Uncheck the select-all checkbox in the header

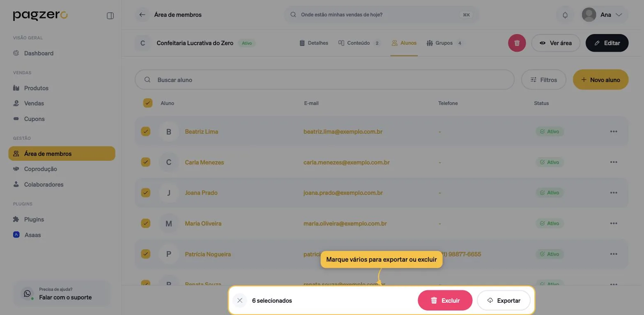click(x=147, y=103)
